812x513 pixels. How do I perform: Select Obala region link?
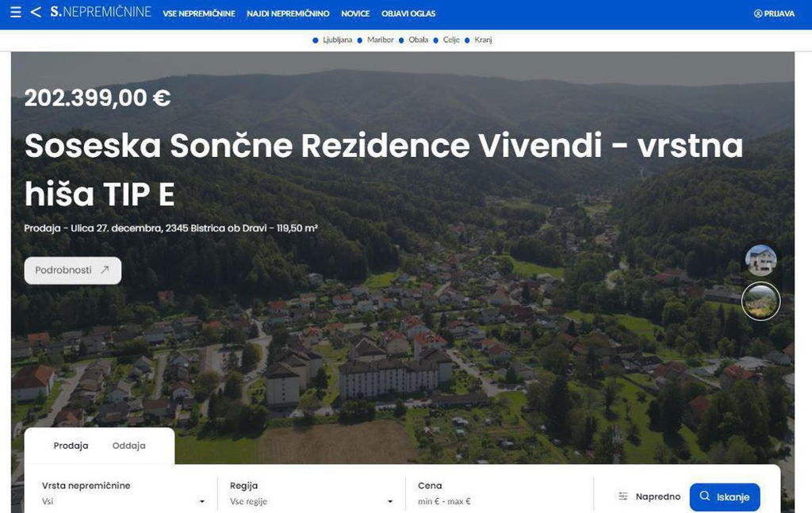419,40
